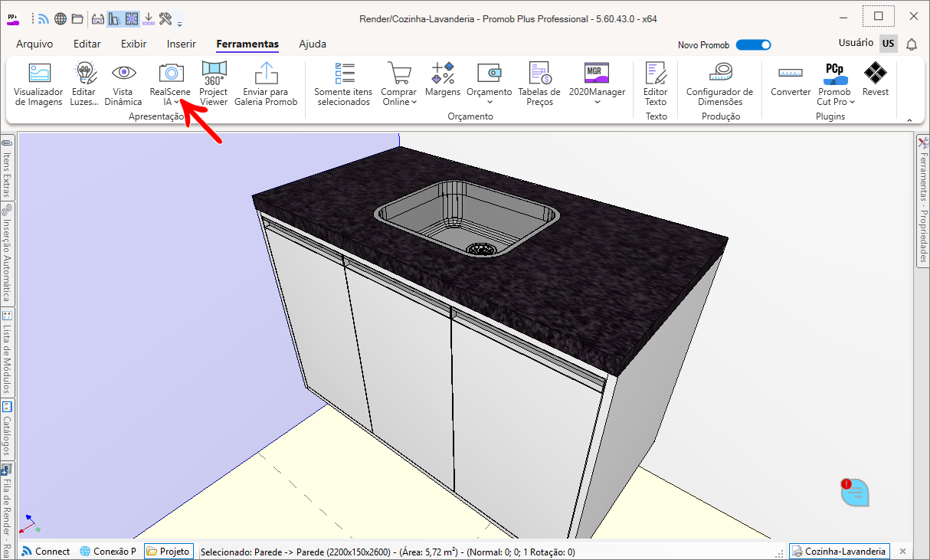Open Configurador de Dimensões
This screenshot has width=930, height=560.
click(x=720, y=84)
